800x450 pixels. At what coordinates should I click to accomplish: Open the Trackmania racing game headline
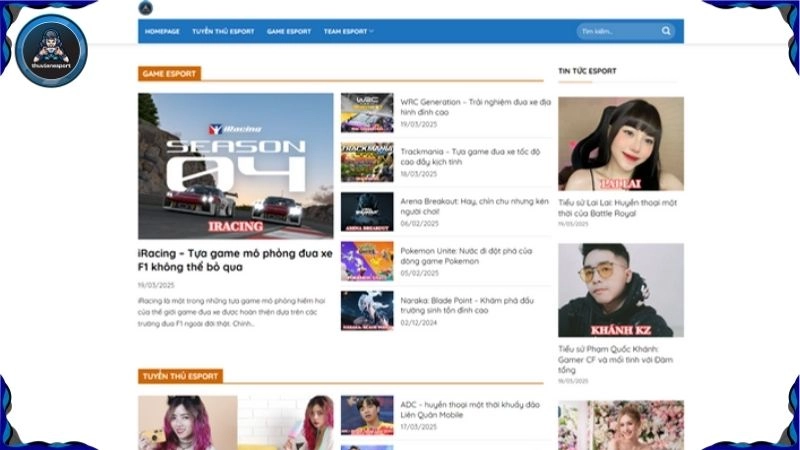click(x=470, y=157)
